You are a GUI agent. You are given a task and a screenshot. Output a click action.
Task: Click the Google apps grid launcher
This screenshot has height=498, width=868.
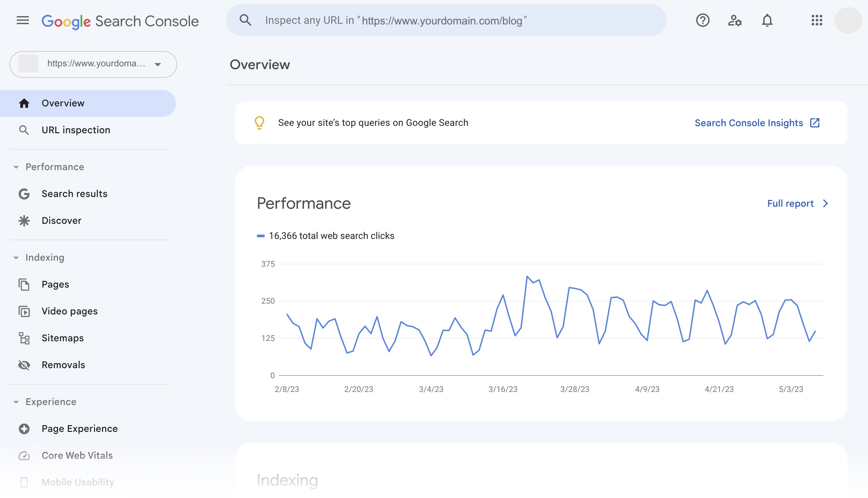tap(817, 20)
